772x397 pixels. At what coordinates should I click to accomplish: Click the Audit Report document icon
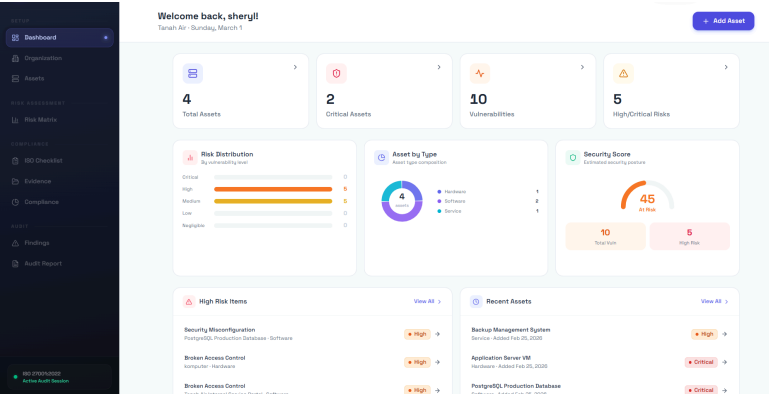point(15,264)
